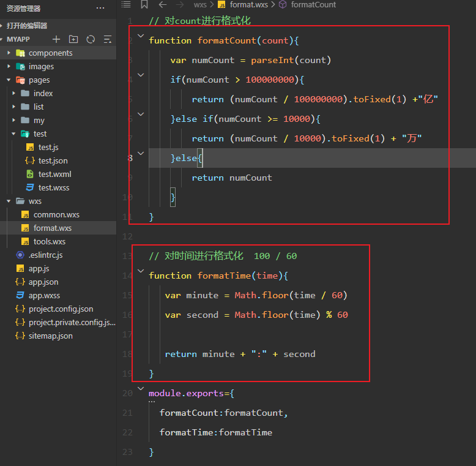
Task: Expand the components folder
Action: [9, 53]
